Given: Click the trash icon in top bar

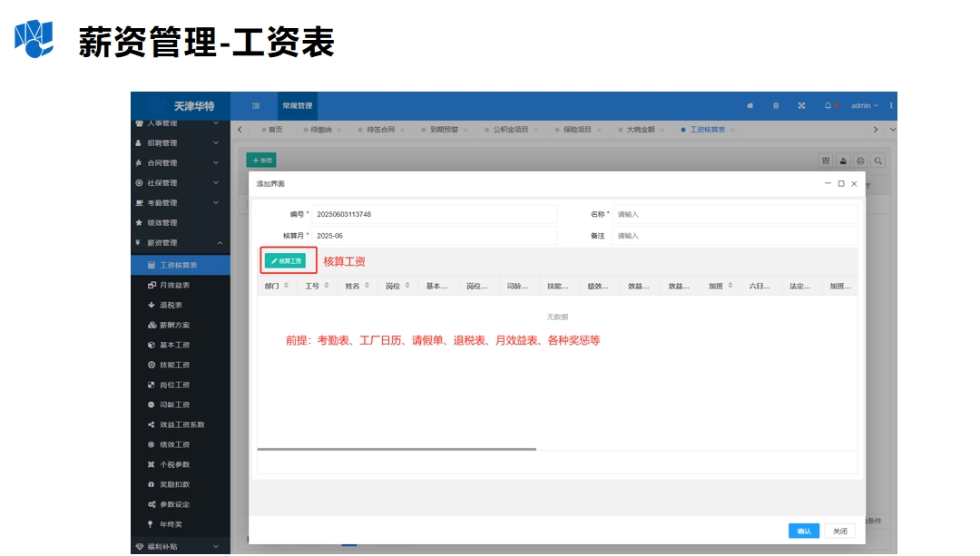Looking at the screenshot, I should (x=776, y=105).
